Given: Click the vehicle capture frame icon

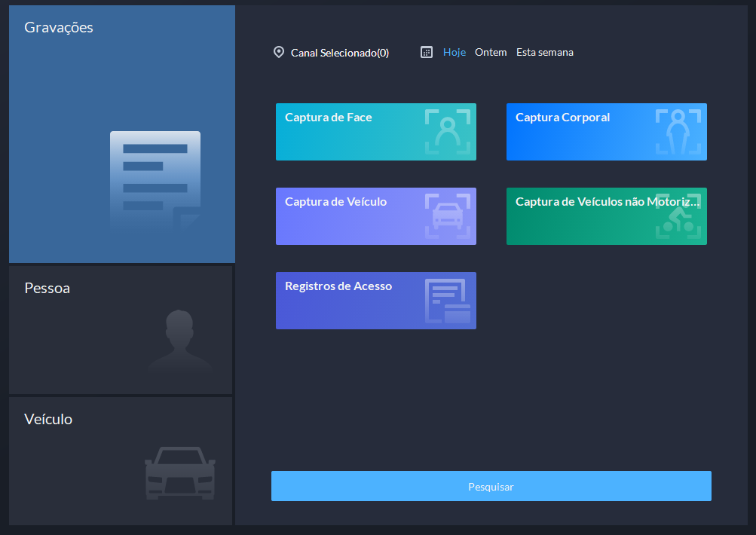Looking at the screenshot, I should coord(448,216).
